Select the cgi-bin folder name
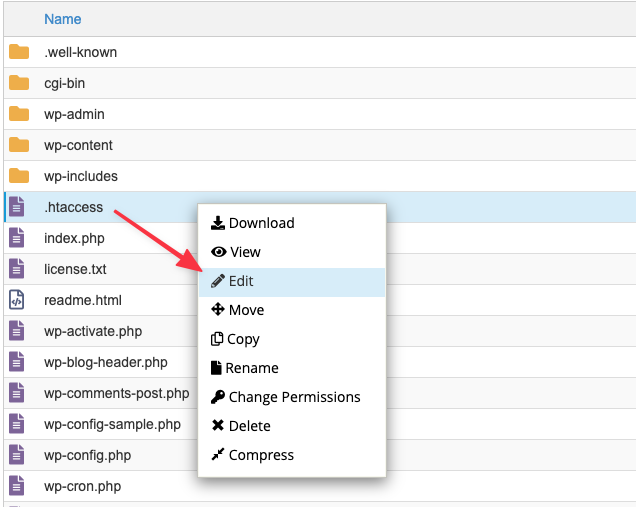The width and height of the screenshot is (636, 507). point(64,83)
